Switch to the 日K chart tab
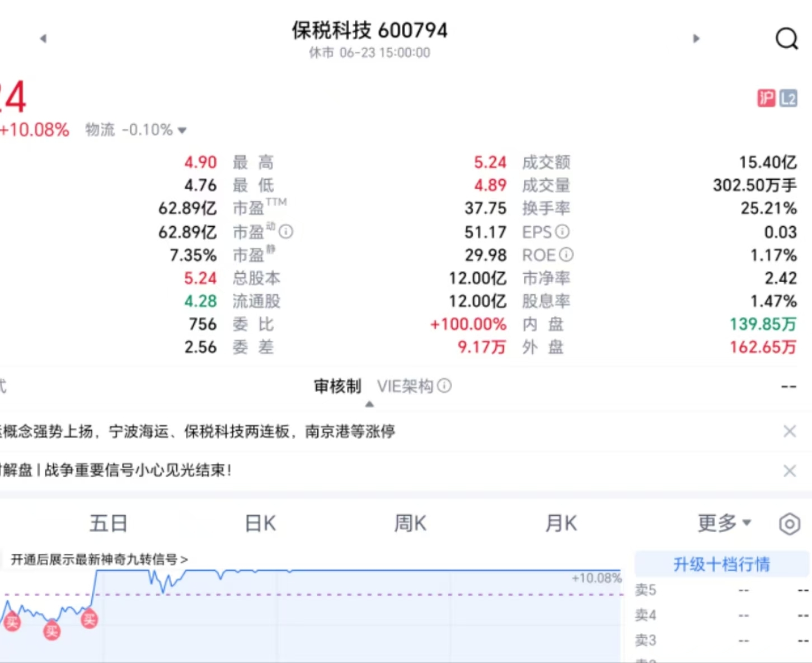The width and height of the screenshot is (812, 663). (x=260, y=524)
